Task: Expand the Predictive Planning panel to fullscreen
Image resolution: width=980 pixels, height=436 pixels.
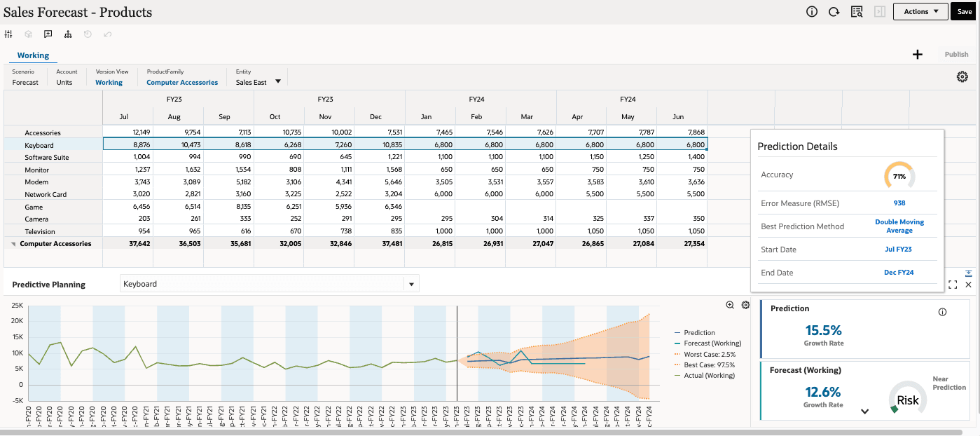Action: point(952,285)
